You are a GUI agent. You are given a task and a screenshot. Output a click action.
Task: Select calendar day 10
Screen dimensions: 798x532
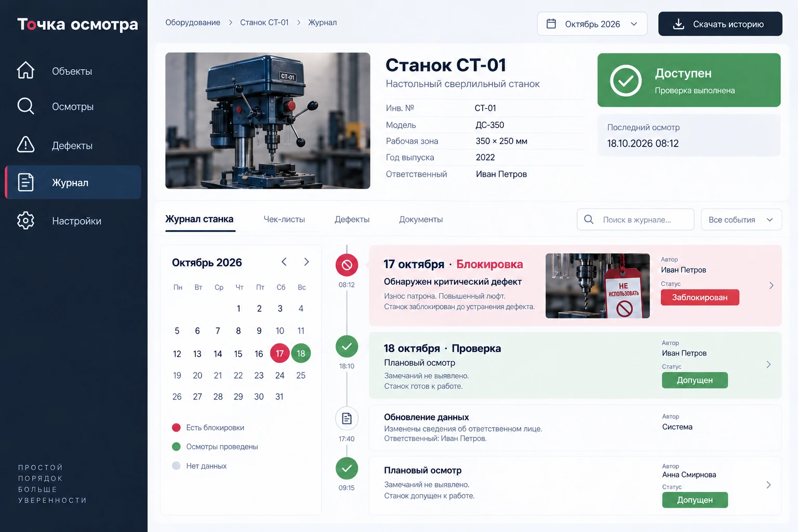tap(280, 331)
